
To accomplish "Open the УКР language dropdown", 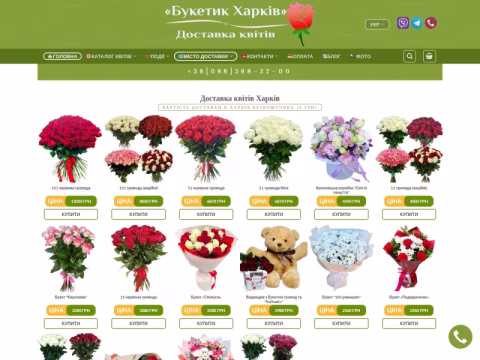I will point(377,24).
